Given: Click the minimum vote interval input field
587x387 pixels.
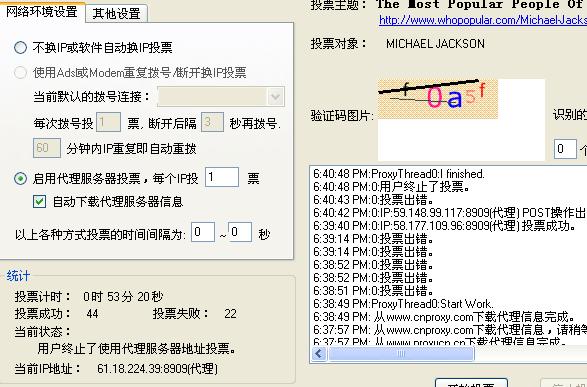Looking at the screenshot, I should point(203,232).
